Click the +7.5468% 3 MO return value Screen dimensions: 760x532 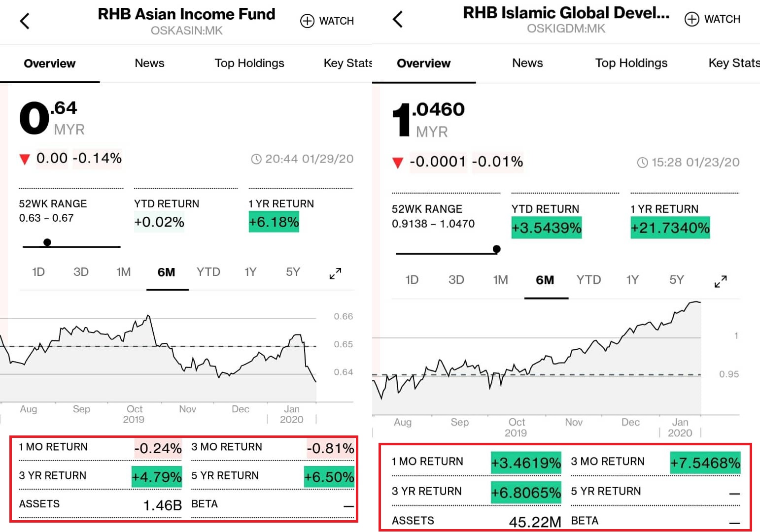pos(705,463)
